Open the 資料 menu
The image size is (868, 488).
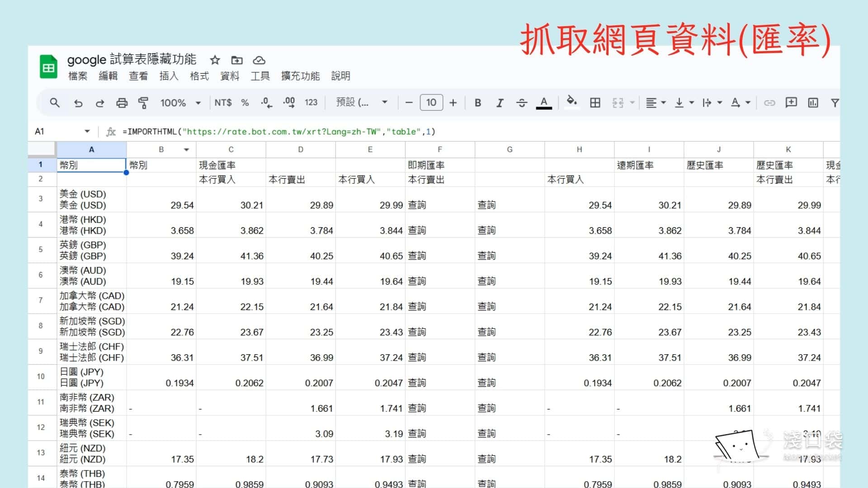pyautogui.click(x=230, y=76)
